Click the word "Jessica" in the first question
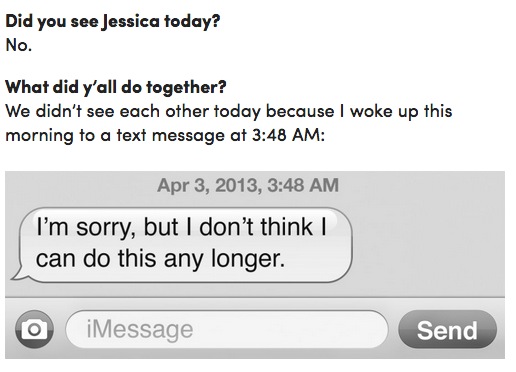 (131, 22)
